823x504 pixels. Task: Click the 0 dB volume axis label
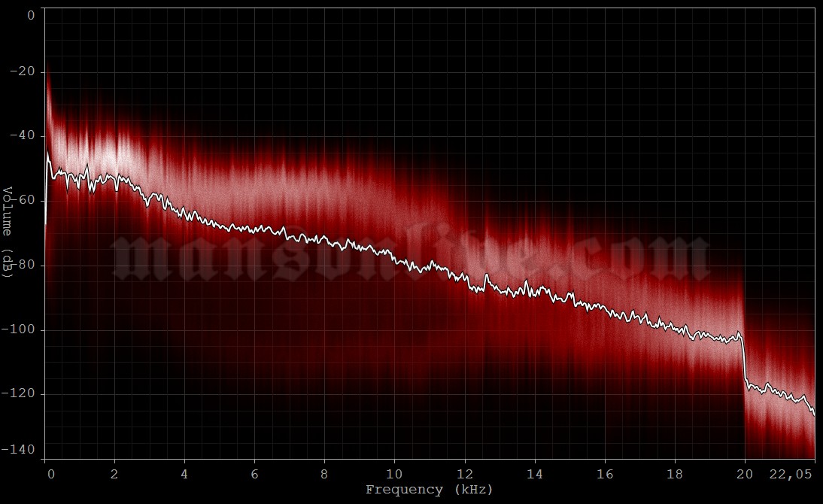click(30, 15)
